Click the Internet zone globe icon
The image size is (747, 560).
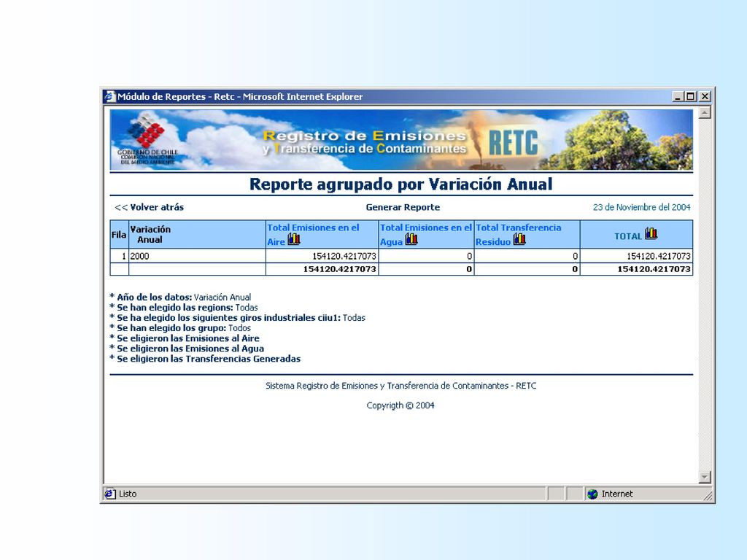click(592, 494)
